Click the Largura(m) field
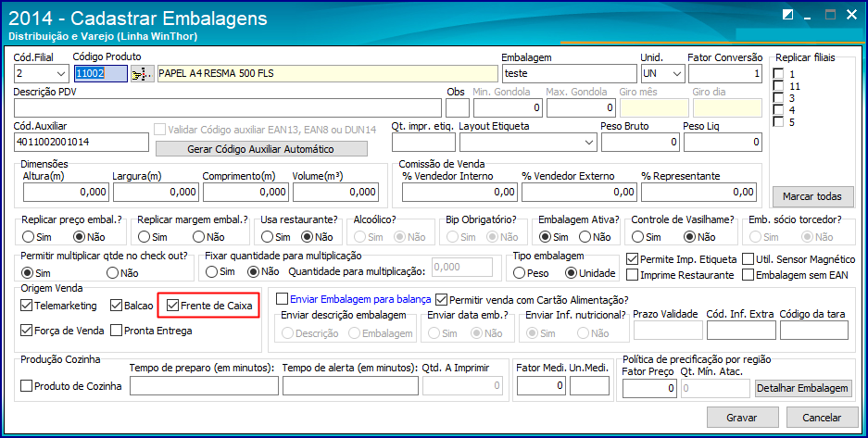The image size is (868, 438). [157, 192]
